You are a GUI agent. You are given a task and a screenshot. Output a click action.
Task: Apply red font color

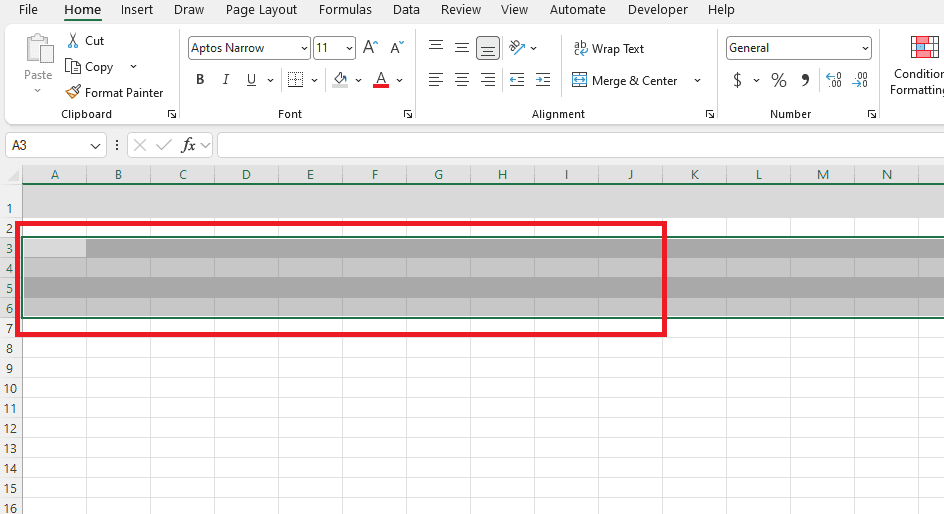(x=380, y=79)
